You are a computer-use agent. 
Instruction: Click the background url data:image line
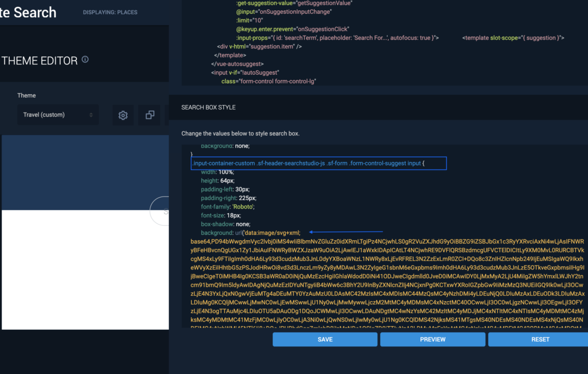[250, 233]
